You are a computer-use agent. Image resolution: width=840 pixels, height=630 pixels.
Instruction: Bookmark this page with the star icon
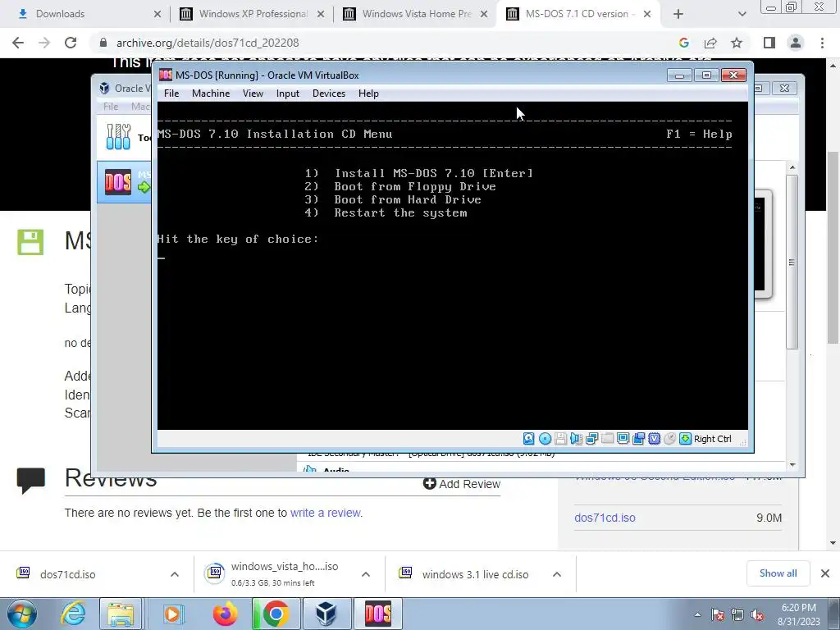737,43
